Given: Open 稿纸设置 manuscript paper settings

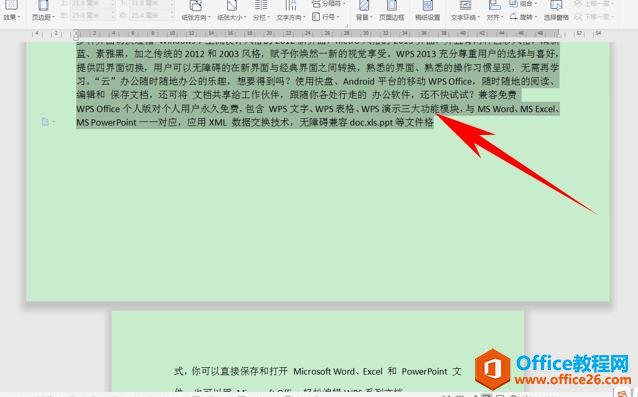Looking at the screenshot, I should [427, 11].
